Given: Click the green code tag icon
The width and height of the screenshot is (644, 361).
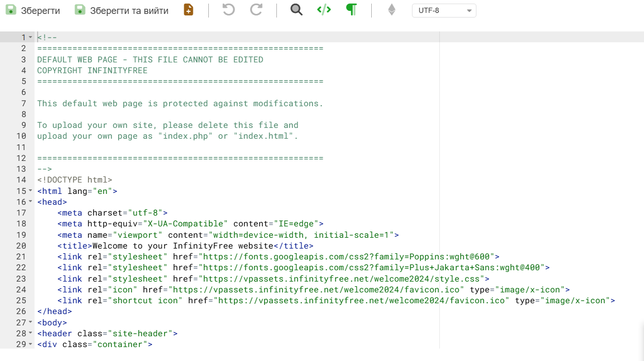Looking at the screenshot, I should pos(324,10).
